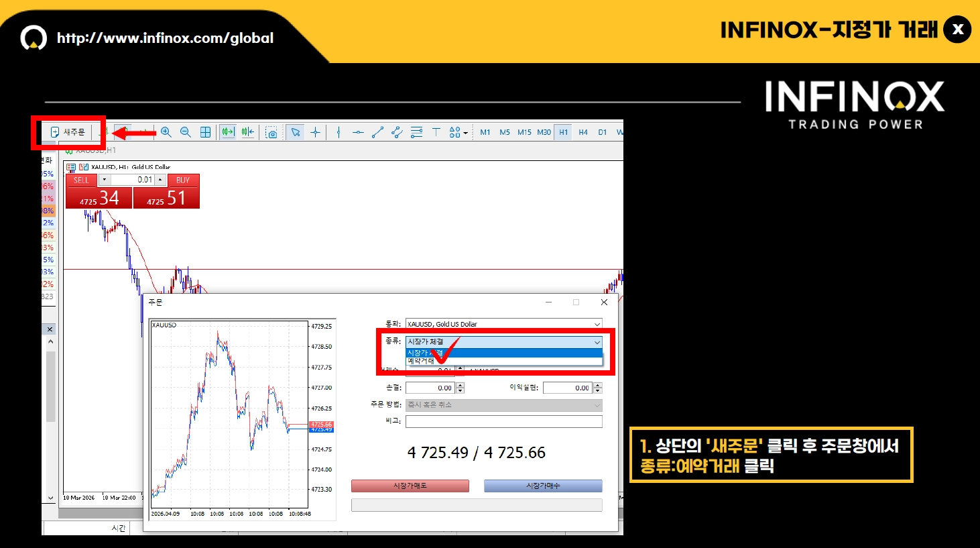980x548 pixels.
Task: Open the 통화 symbol dropdown XAUUSD
Action: (503, 324)
